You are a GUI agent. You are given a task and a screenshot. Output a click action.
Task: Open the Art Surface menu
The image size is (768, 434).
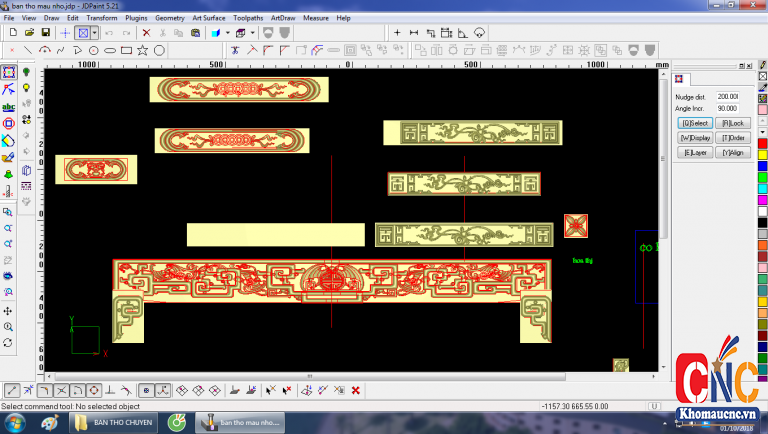point(208,18)
